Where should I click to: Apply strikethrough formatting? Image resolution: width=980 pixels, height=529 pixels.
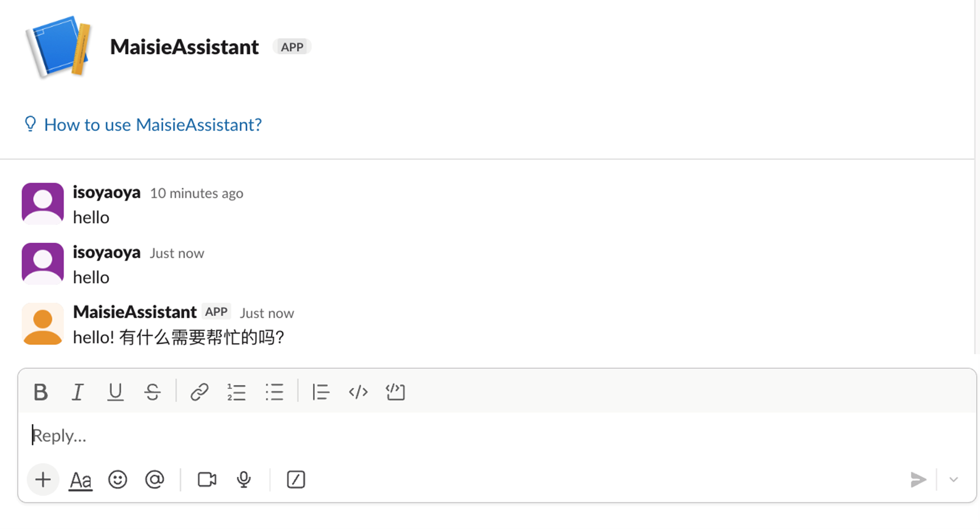tap(153, 392)
